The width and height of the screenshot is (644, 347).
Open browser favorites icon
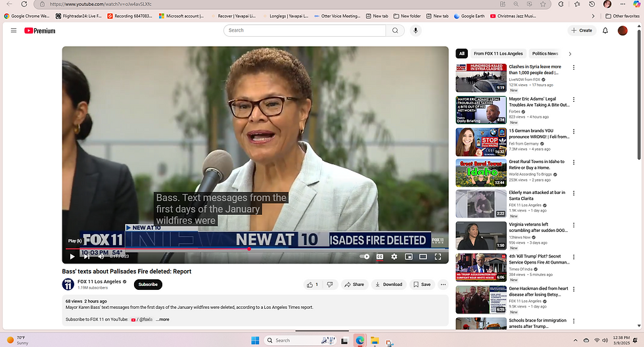577,4
